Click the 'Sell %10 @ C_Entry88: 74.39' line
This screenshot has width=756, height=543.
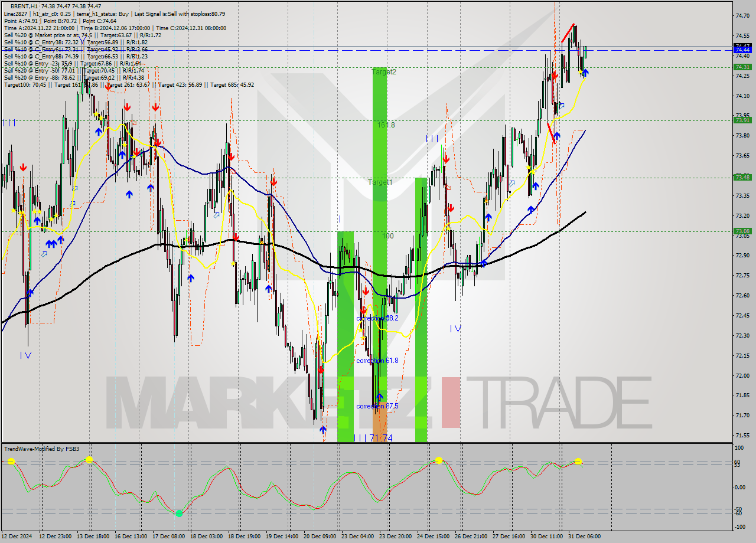pyautogui.click(x=76, y=56)
